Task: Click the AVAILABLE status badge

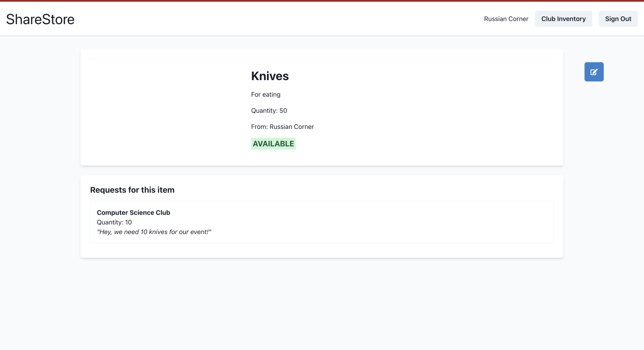Action: pos(273,144)
